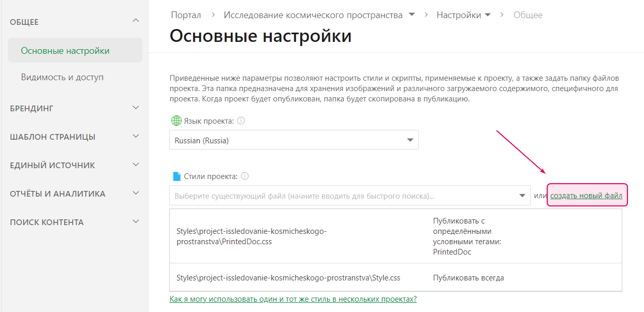644x312 pixels.
Task: Navigate to Портал in the breadcrumb
Action: 185,14
